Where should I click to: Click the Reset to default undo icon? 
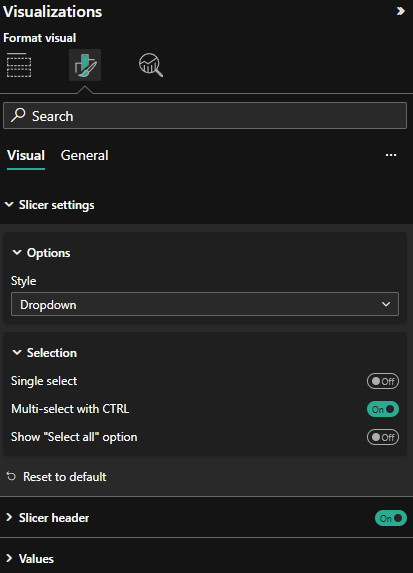point(11,476)
